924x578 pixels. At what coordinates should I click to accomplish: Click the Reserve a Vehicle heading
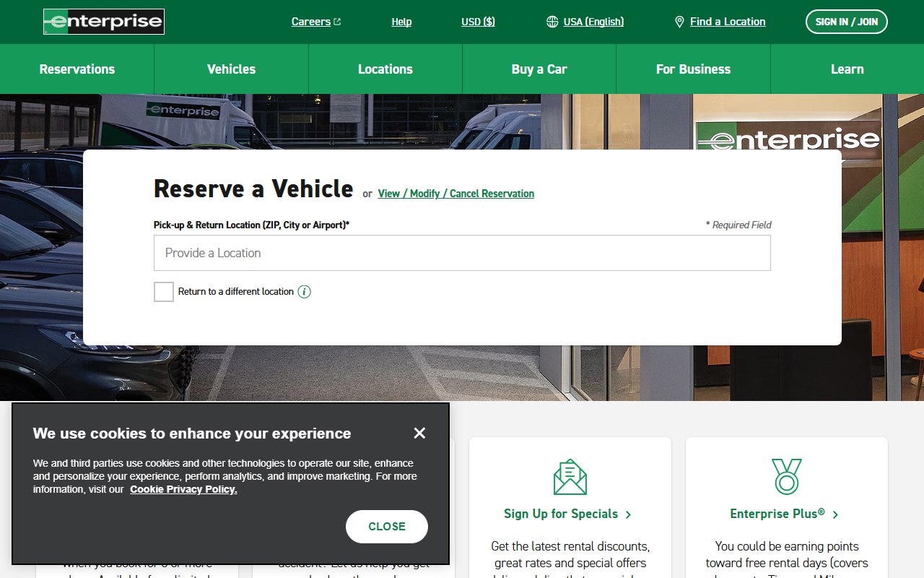tap(253, 189)
